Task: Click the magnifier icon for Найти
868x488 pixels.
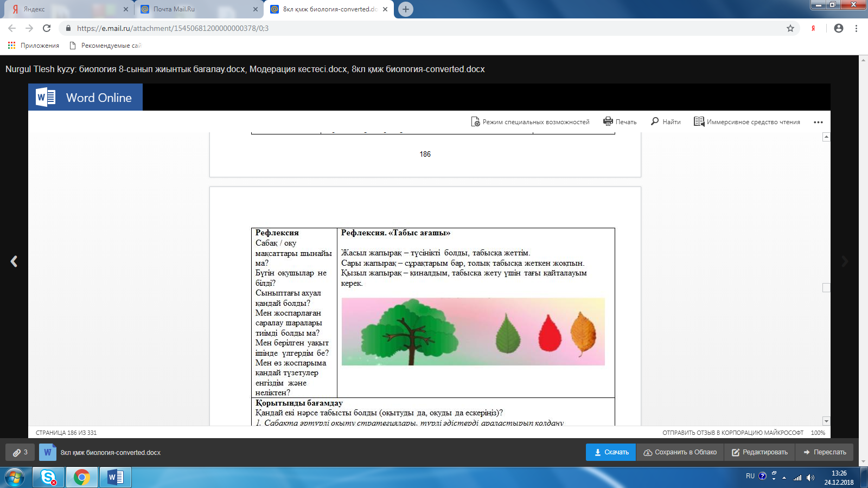Action: pos(655,121)
